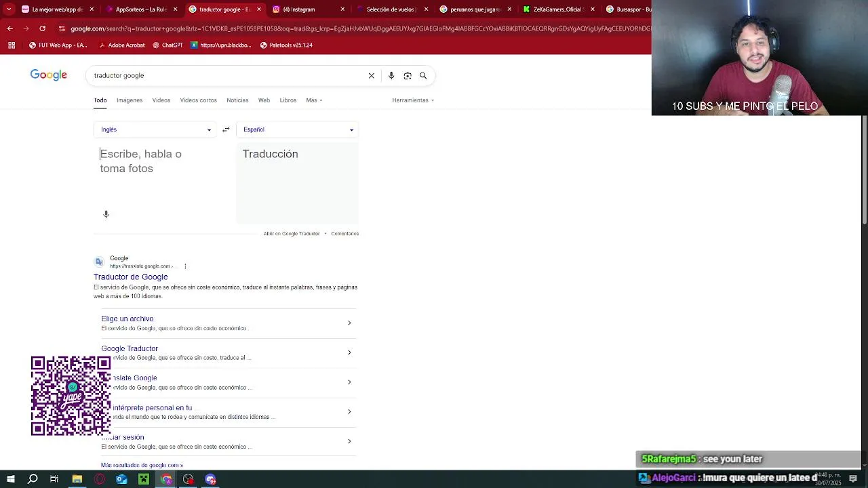The width and height of the screenshot is (868, 488).
Task: Open Minecraft from the taskbar
Action: coord(144,479)
